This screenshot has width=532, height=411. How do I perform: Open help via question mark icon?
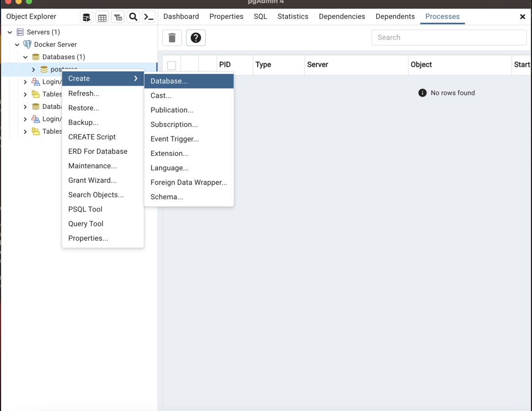[x=196, y=38]
